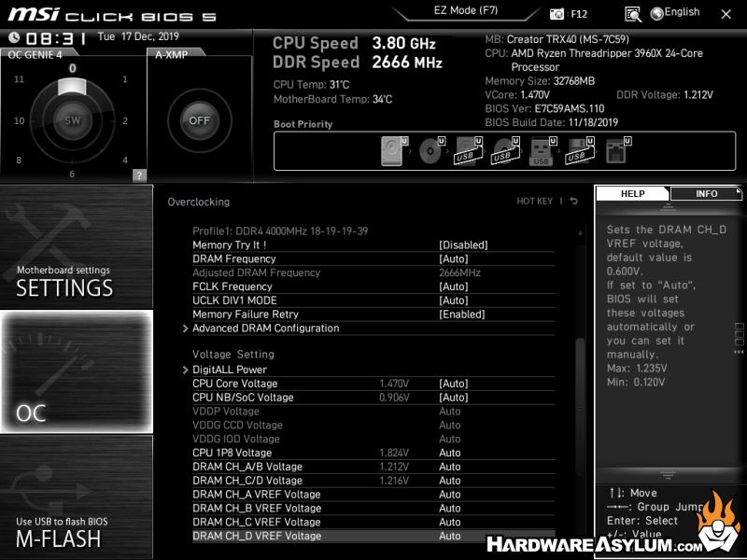Open the BIOS search magnifier icon
Viewport: 747px width, 560px height.
coord(633,14)
